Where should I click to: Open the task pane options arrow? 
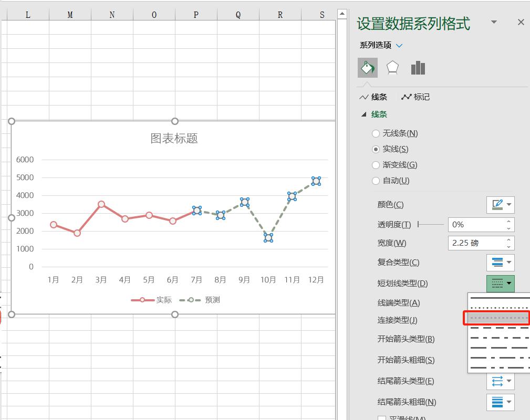coord(494,22)
